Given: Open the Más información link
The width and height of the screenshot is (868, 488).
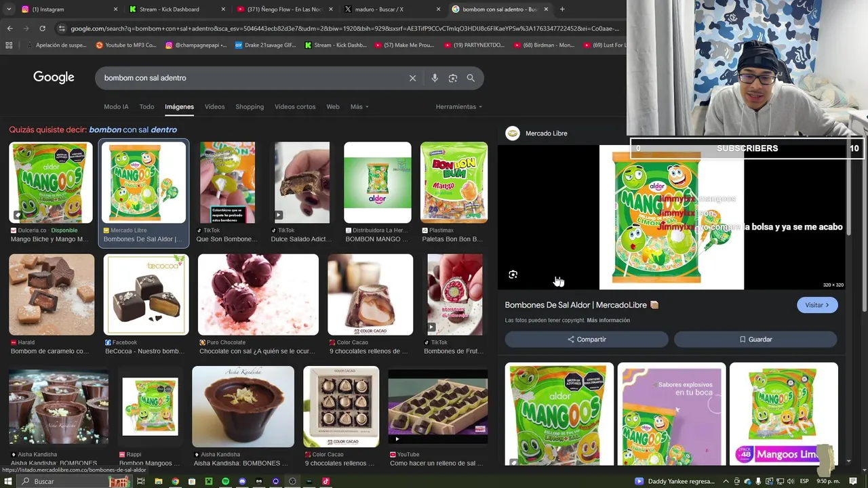Looking at the screenshot, I should 608,320.
